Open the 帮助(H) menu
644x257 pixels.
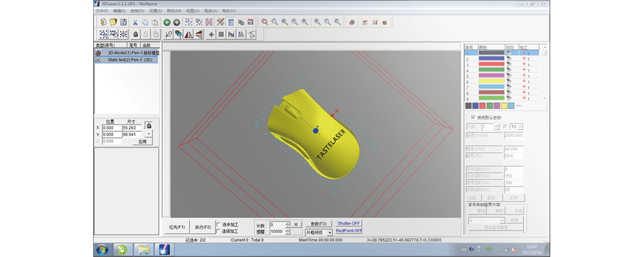click(228, 11)
